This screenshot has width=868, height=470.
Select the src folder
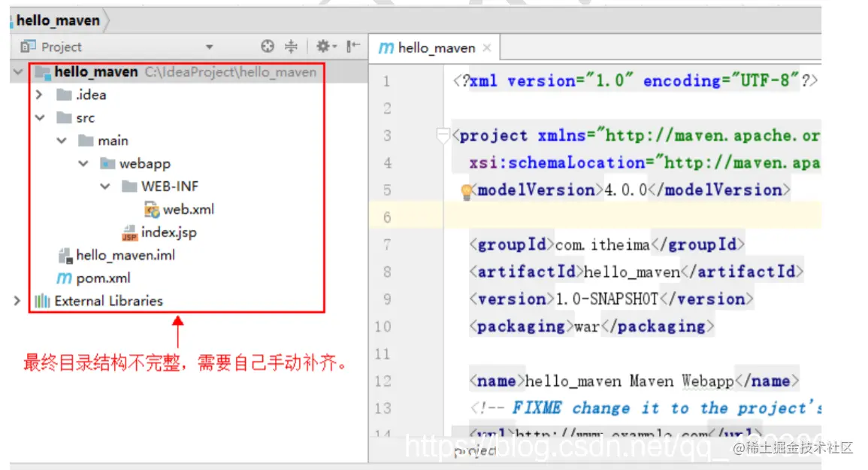click(85, 118)
